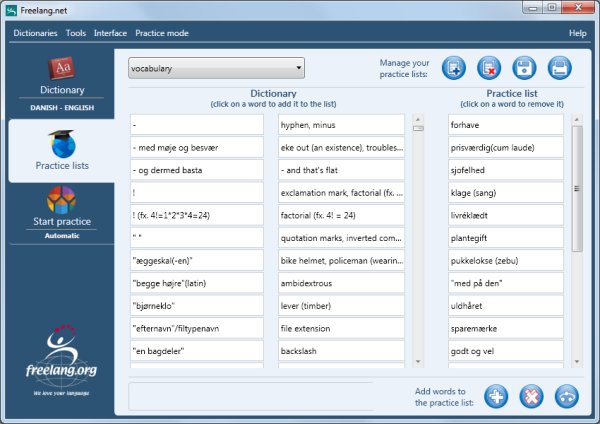The width and height of the screenshot is (600, 424).
Task: Click the 'quotation marks, inverted com...' translation
Action: click(x=341, y=238)
